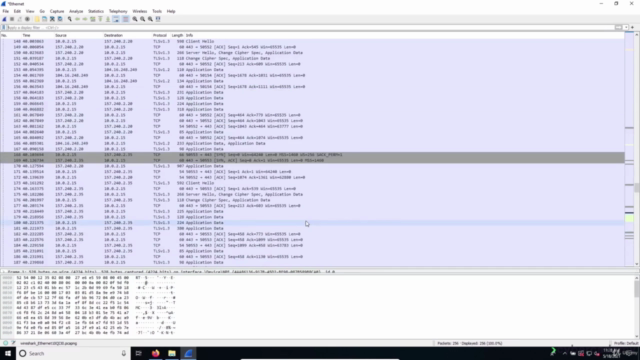Viewport: 640px width, 360px height.
Task: Open the Capture menu
Action: tap(57, 11)
